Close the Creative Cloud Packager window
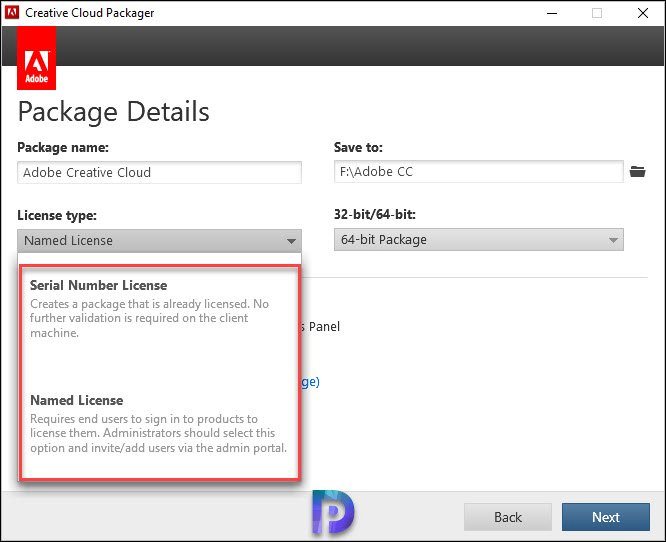 pos(643,13)
